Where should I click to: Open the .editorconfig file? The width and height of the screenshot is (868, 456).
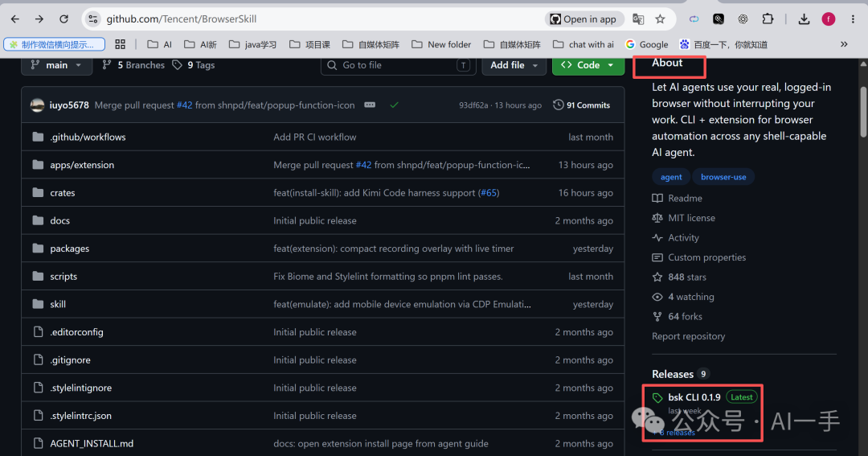coord(76,332)
